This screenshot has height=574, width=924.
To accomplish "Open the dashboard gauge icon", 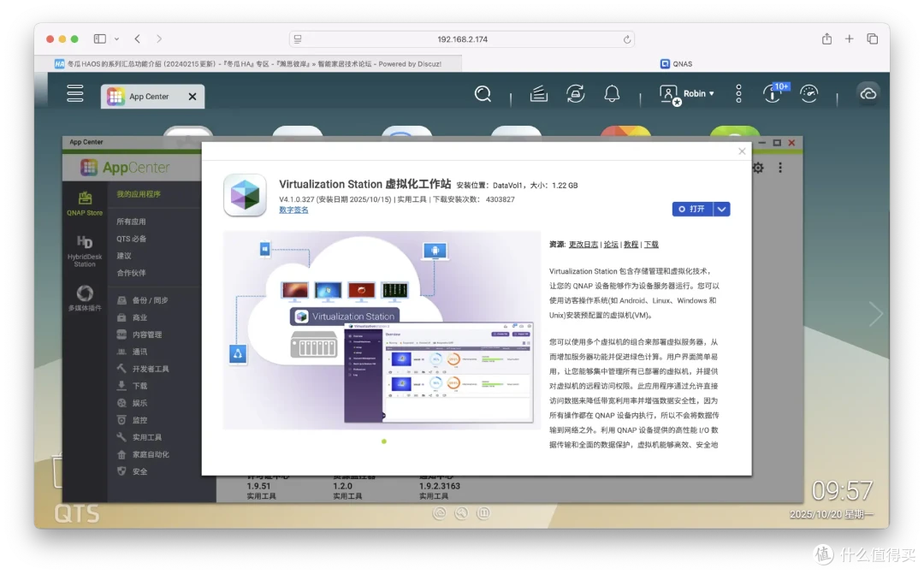I will 808,94.
